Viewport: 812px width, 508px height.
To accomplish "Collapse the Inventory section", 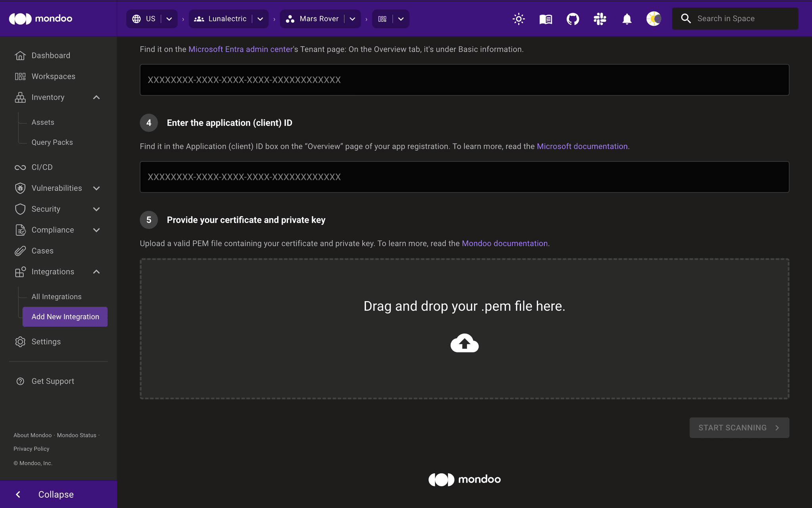I will [x=96, y=97].
